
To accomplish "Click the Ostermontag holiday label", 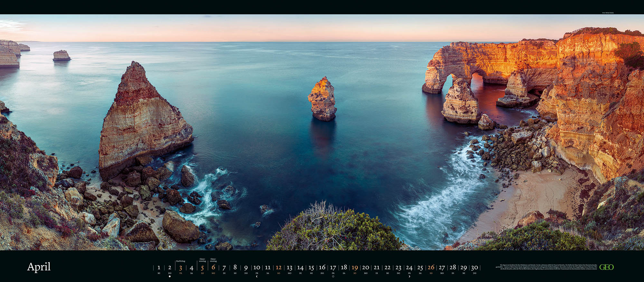I will [x=213, y=260].
